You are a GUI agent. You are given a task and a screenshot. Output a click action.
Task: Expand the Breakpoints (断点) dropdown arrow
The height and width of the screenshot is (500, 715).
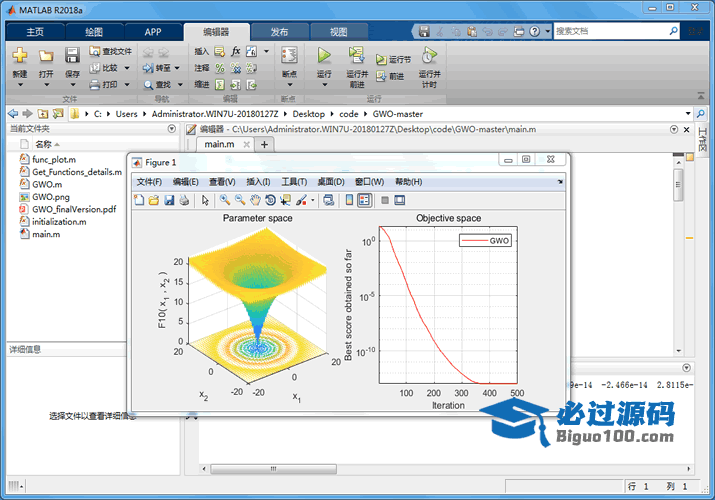[x=290, y=85]
